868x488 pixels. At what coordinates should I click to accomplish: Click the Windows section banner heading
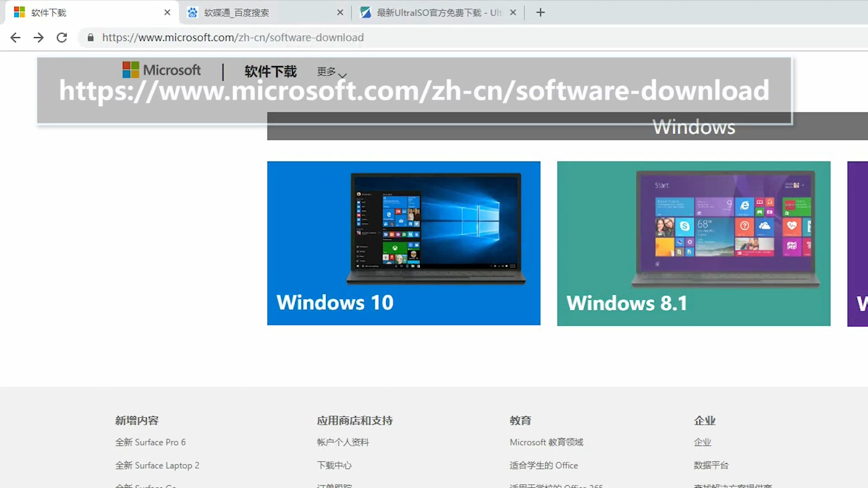(693, 127)
